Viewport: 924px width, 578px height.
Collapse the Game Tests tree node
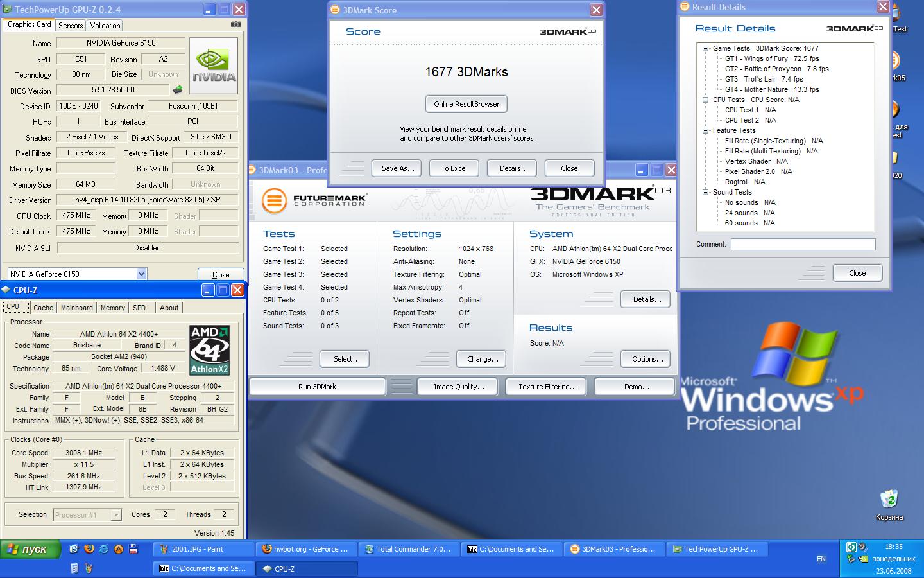point(705,48)
